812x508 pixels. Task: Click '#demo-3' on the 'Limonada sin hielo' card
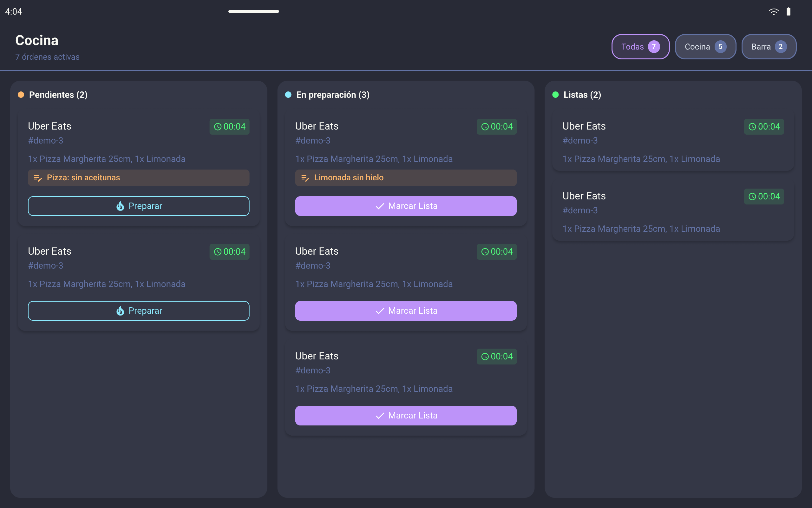313,140
